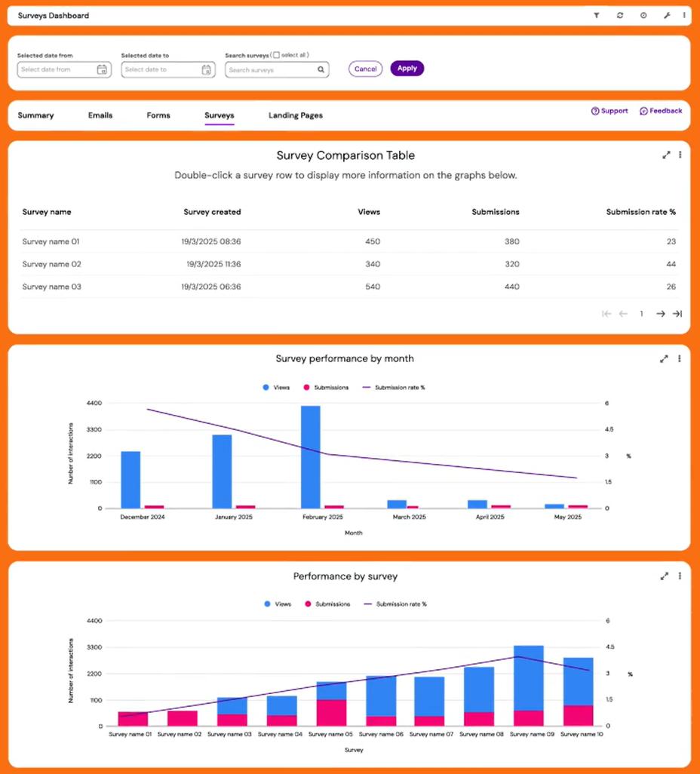Click the Search surveys input field
Viewport: 700px width, 774px height.
tap(272, 69)
